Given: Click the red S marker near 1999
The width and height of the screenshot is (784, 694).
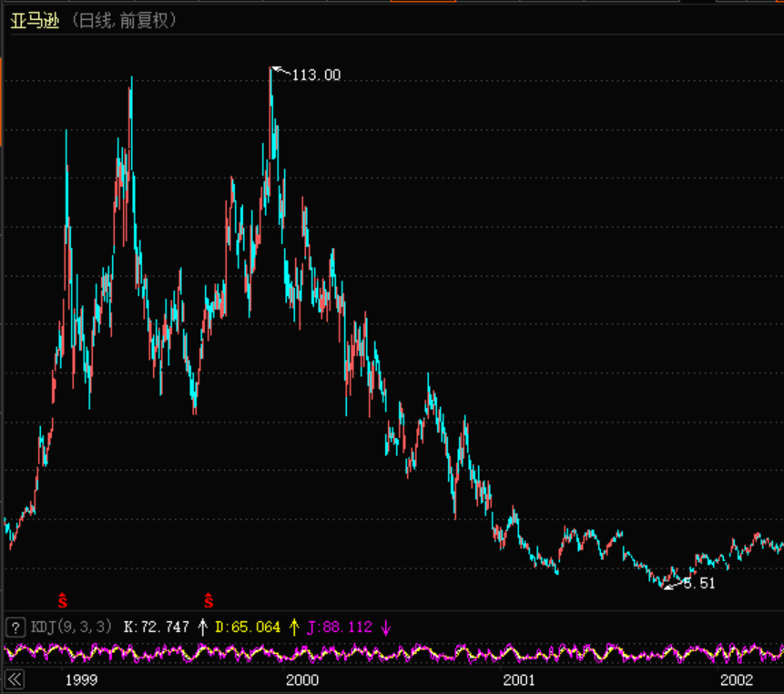Looking at the screenshot, I should click(x=63, y=600).
